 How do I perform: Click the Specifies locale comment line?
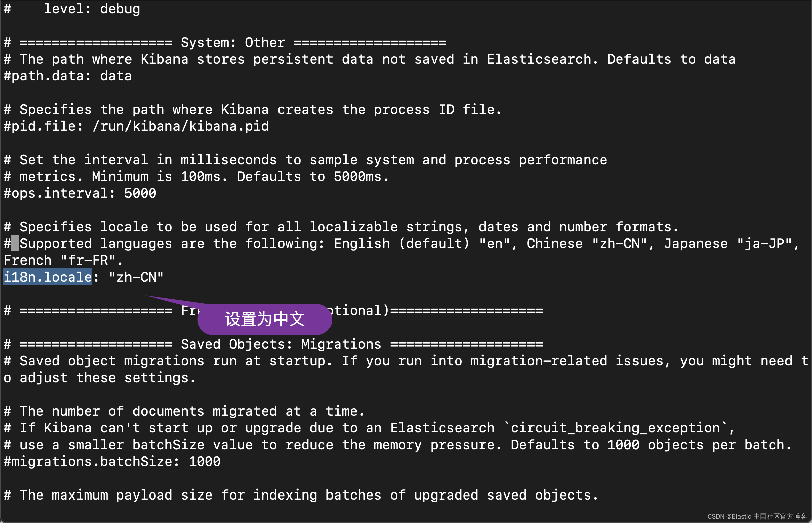click(x=341, y=227)
